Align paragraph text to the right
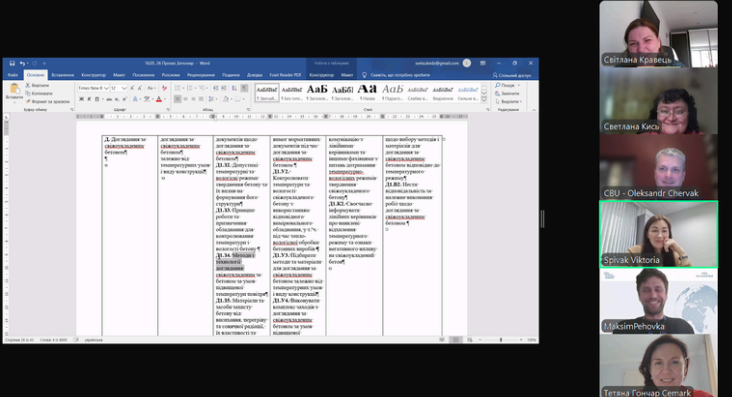Screen dimensions: 732x397 pyautogui.click(x=193, y=99)
